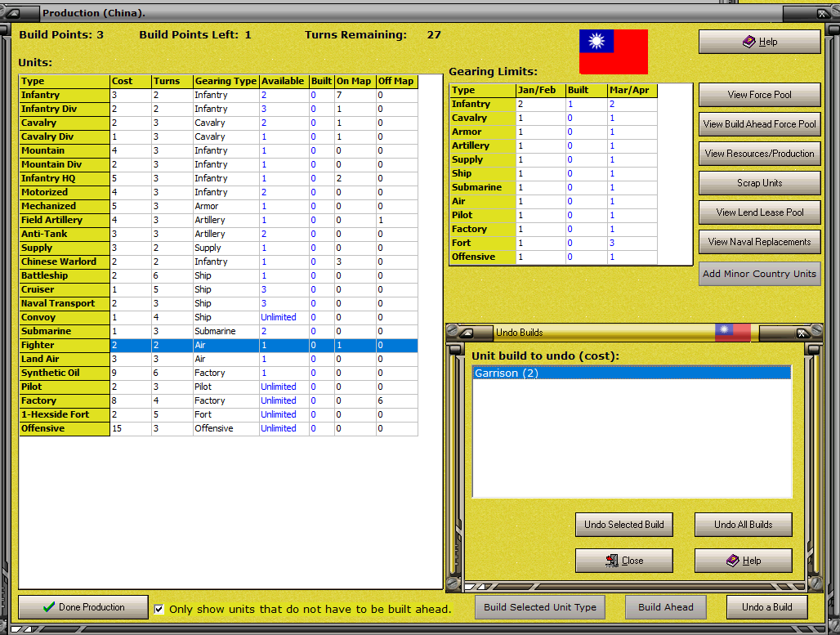This screenshot has height=635, width=840.
Task: Select the Offensive unit row in the Units table
Action: pos(218,429)
